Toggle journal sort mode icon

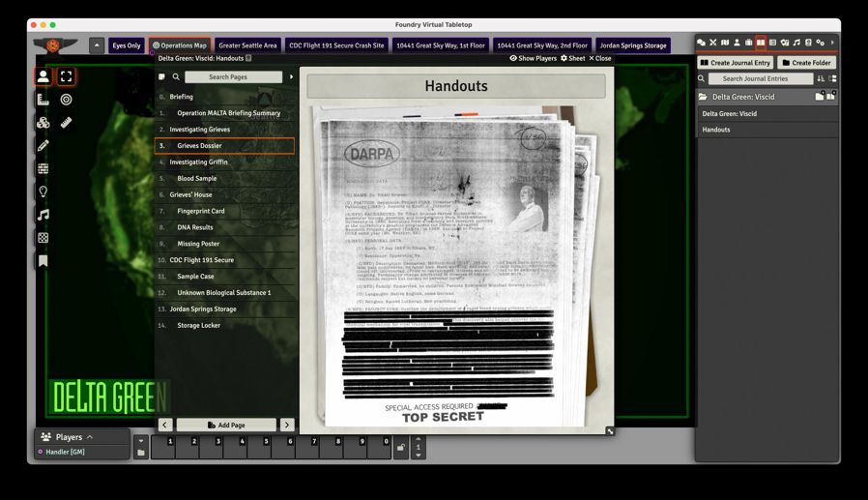click(821, 78)
